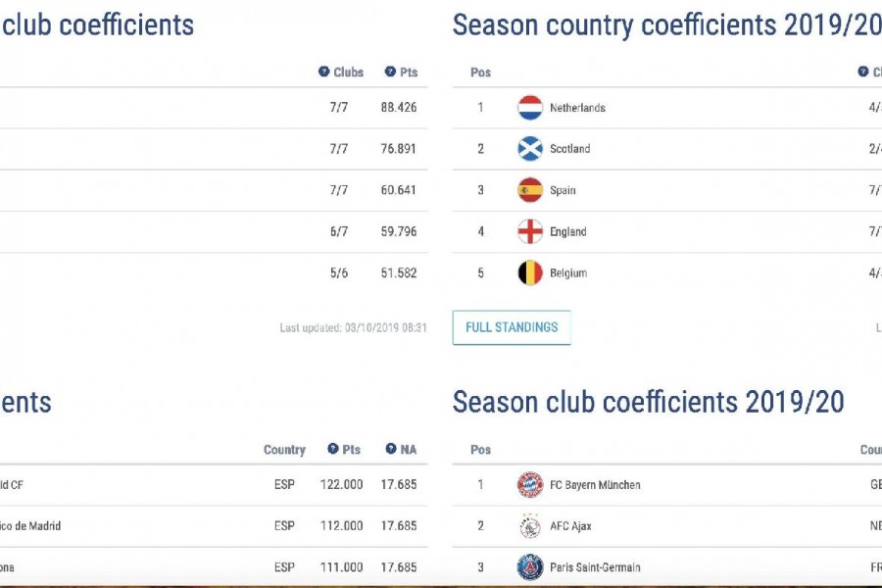Click the FC Bayern München crest

(530, 484)
